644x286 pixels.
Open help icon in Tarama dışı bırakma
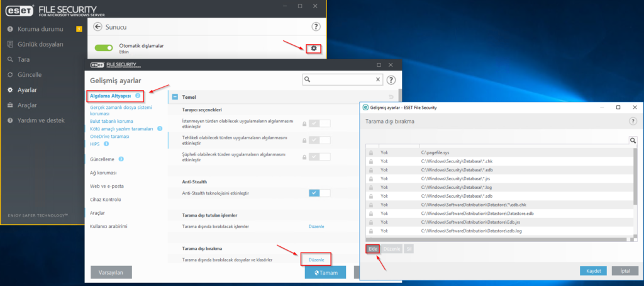633,121
